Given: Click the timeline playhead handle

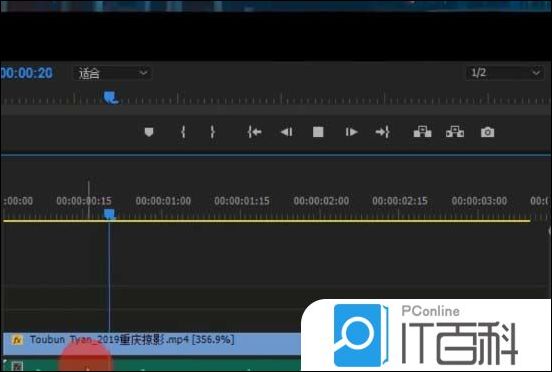Looking at the screenshot, I should tap(109, 214).
